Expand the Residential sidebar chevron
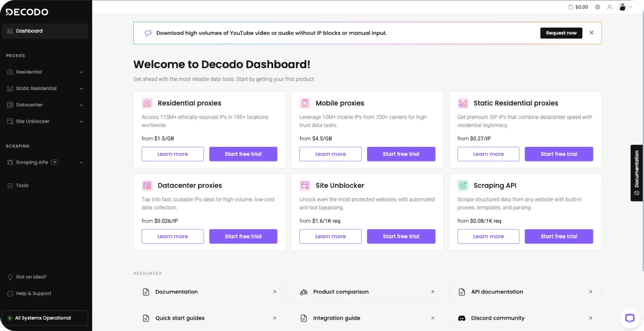Viewport: 644px width, 331px height. click(81, 72)
